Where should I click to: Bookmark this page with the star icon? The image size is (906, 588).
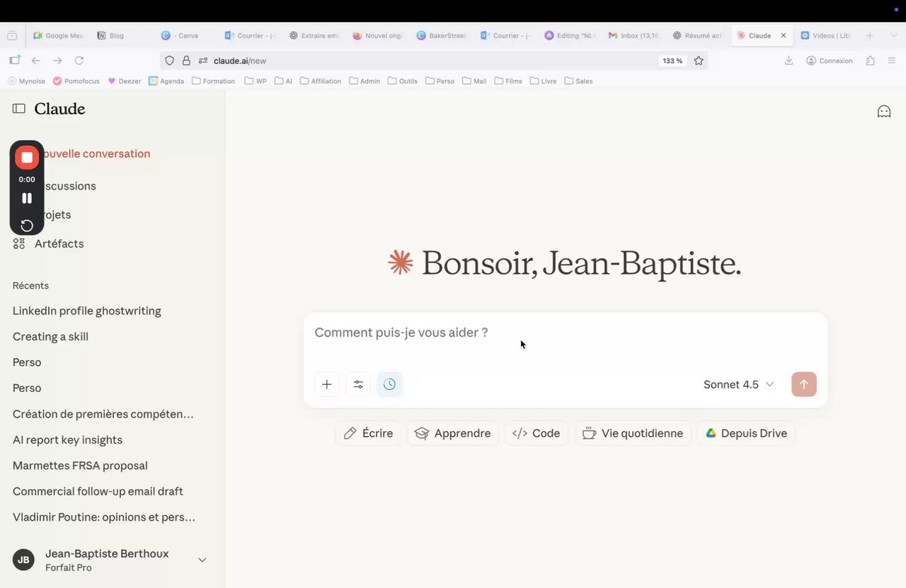(x=699, y=61)
